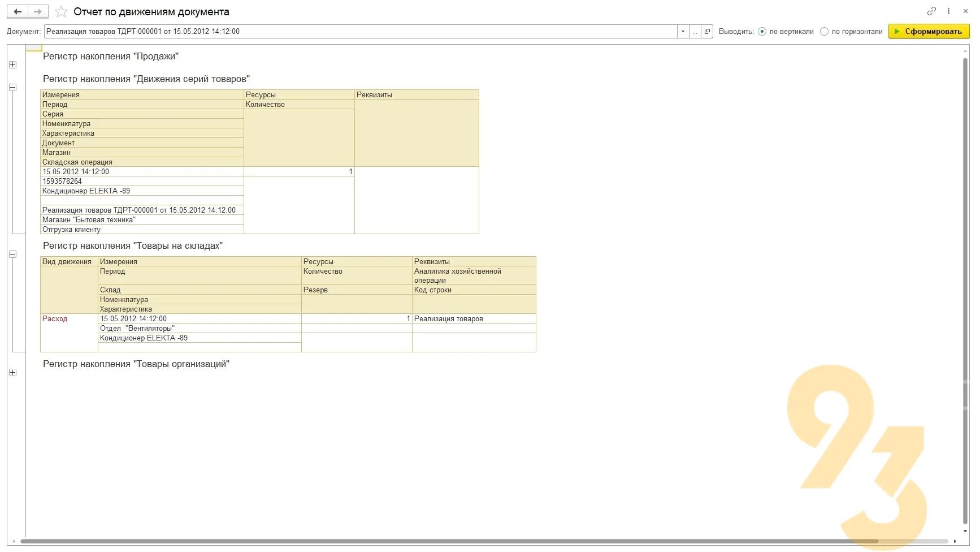Select heading Регистр накопления "Товары на складах"
The image size is (980, 552).
pos(133,246)
